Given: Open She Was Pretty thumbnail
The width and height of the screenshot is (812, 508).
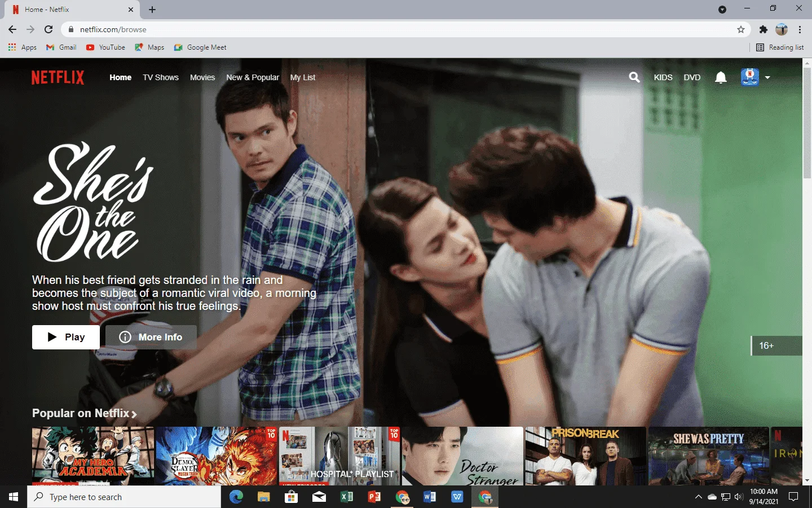Looking at the screenshot, I should coord(709,456).
